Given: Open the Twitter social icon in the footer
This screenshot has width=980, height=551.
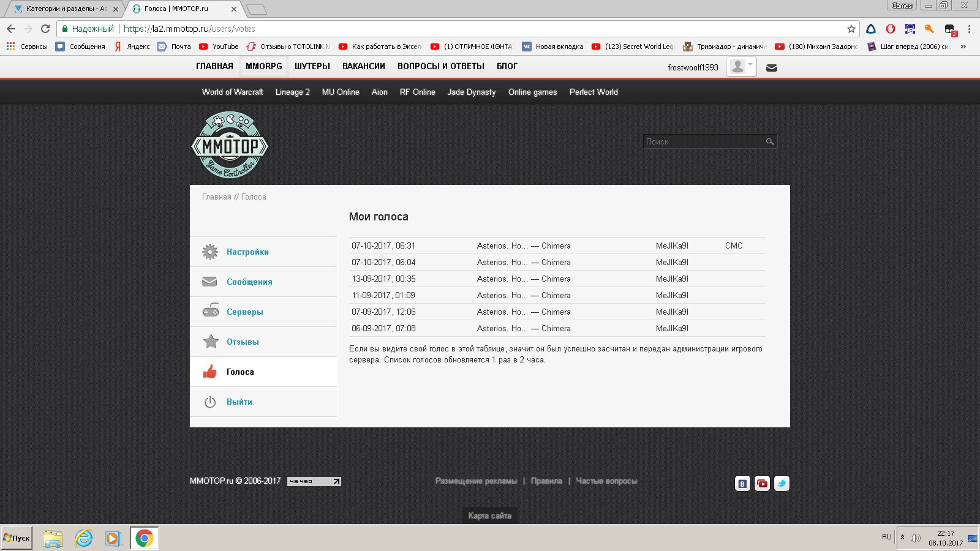Looking at the screenshot, I should (782, 484).
